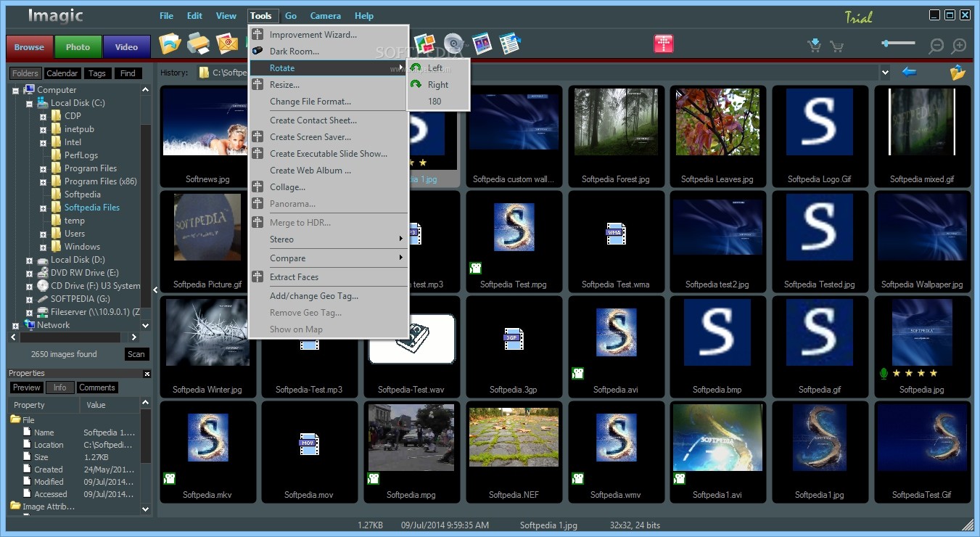Click the Dark Room camera icon
The width and height of the screenshot is (980, 537).
coord(257,51)
